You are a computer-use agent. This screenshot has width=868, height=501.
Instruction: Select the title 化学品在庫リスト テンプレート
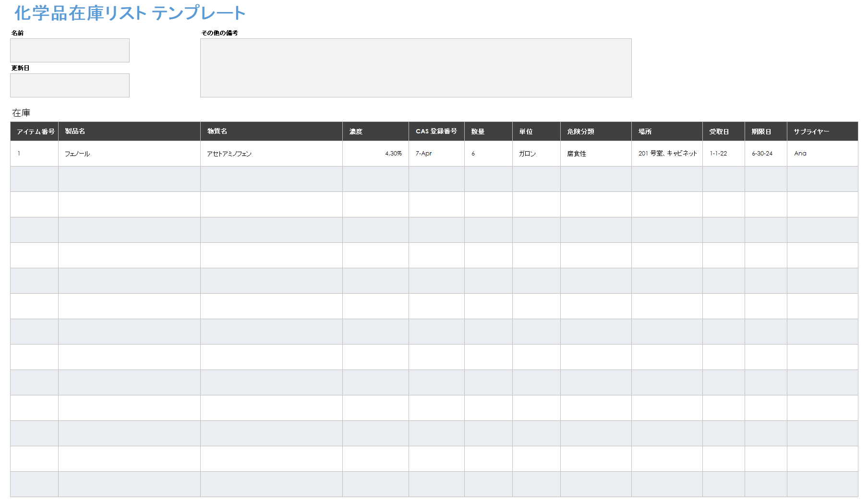(130, 13)
